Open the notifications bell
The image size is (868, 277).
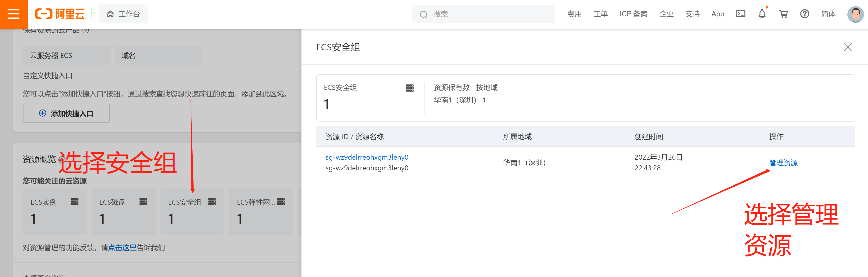coord(762,14)
